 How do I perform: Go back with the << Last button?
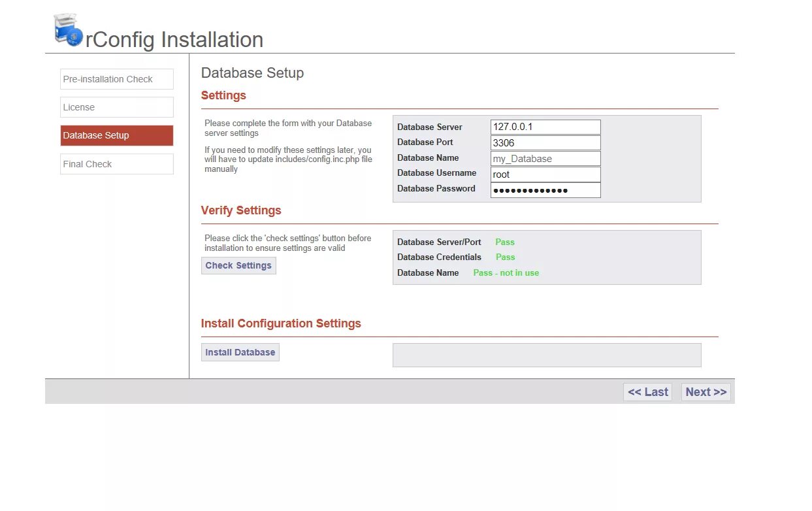pos(648,392)
